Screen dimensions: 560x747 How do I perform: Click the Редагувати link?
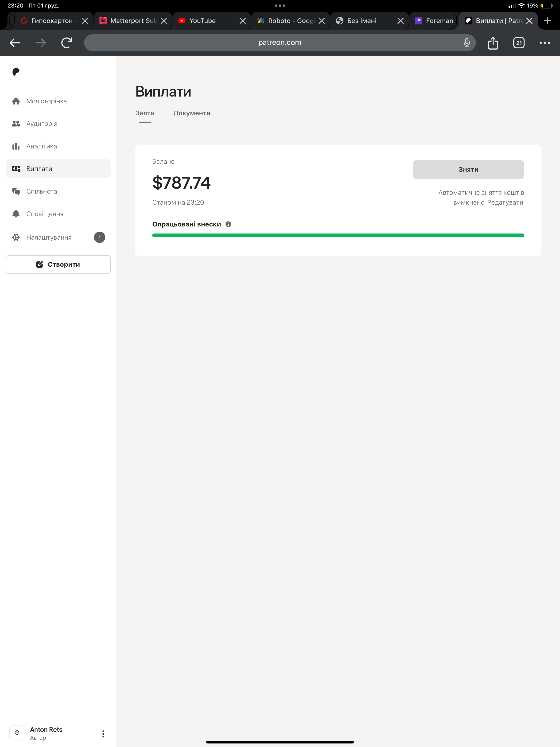[505, 202]
